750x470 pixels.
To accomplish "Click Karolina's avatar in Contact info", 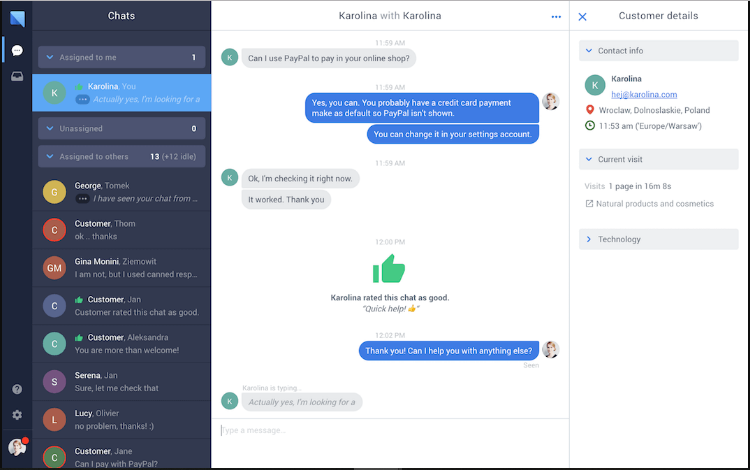I will click(x=595, y=85).
